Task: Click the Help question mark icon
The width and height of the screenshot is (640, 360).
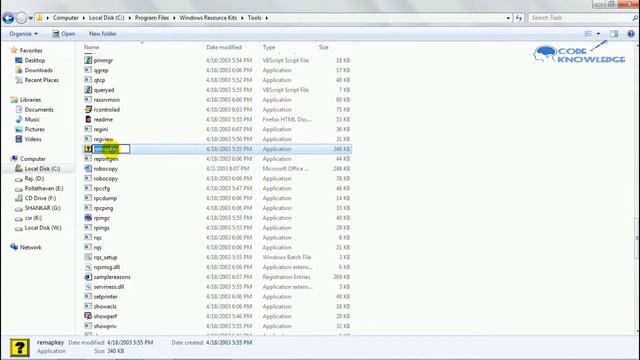Action: 631,34
